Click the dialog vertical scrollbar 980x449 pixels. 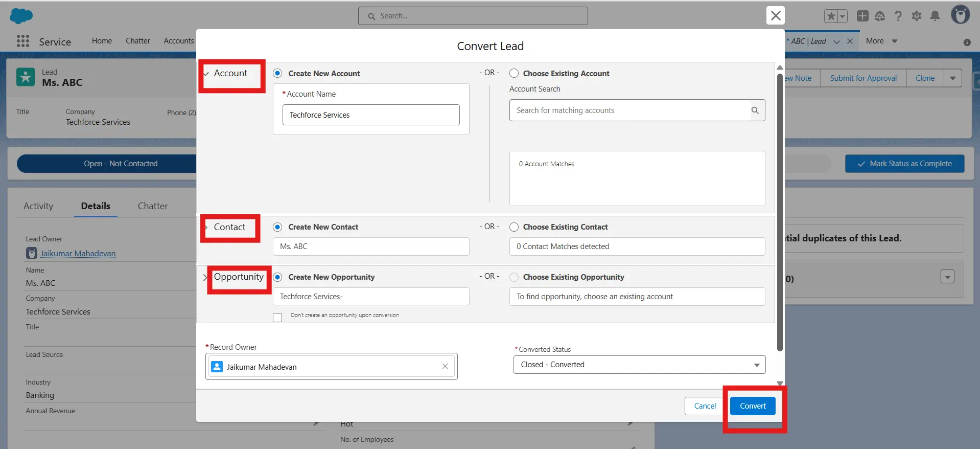780,212
